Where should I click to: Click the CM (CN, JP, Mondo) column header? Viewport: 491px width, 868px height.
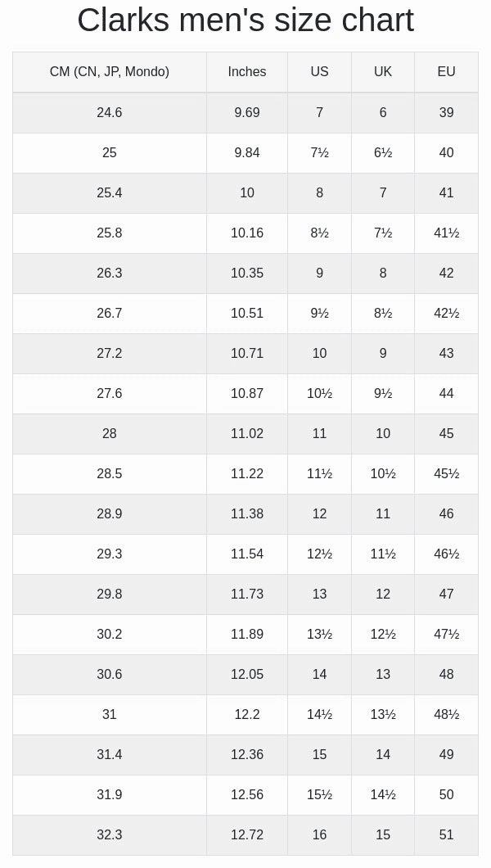click(110, 72)
